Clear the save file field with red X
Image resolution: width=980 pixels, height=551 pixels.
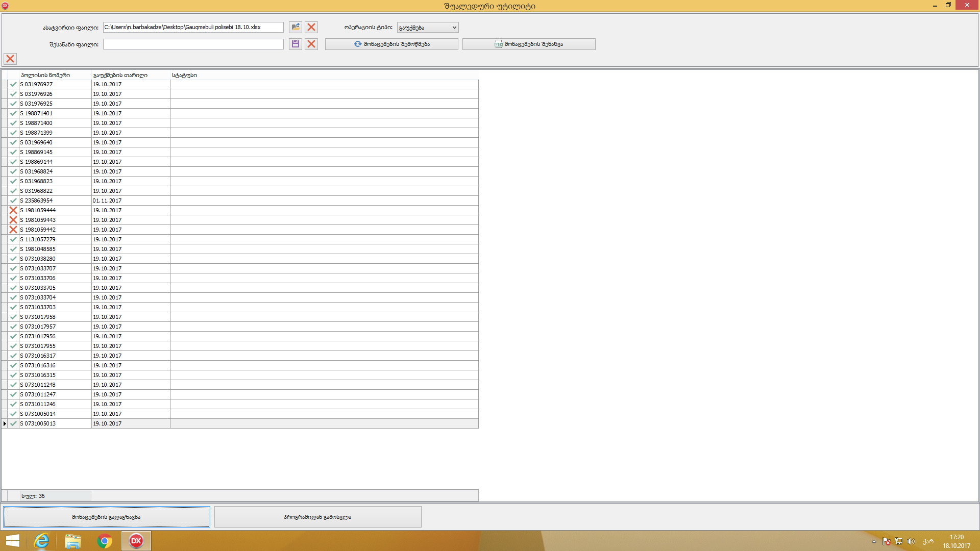pyautogui.click(x=311, y=44)
